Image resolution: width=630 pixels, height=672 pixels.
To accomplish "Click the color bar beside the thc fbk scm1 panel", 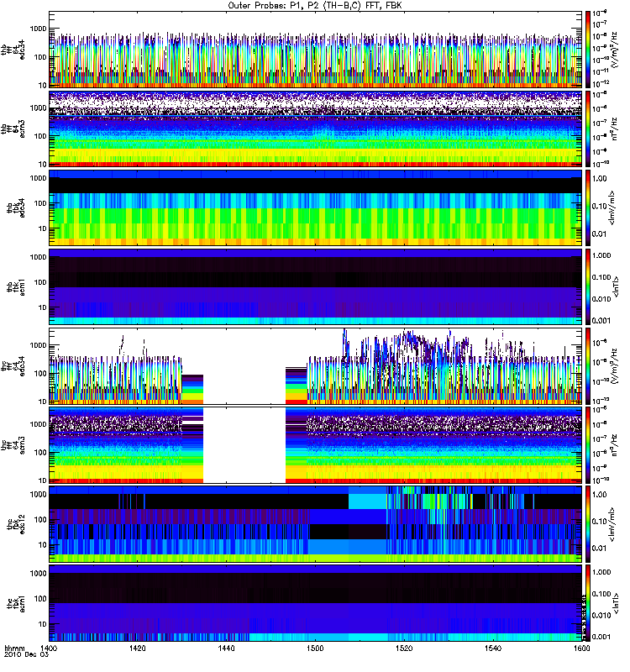I will [588, 603].
